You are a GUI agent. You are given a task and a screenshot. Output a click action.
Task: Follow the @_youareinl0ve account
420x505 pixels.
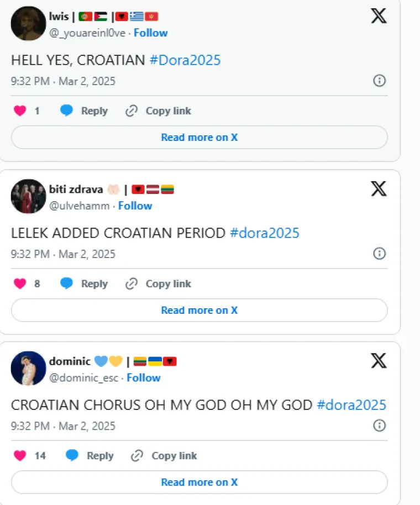tap(150, 33)
